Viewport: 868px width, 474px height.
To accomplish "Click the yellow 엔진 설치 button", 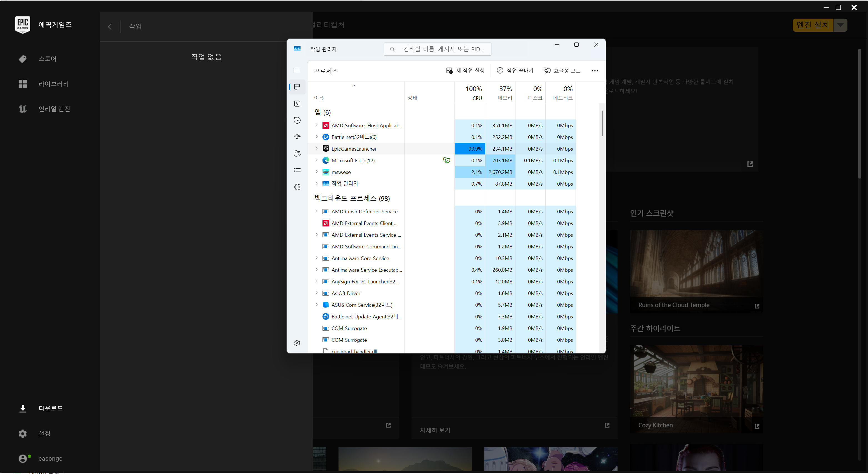I will (812, 25).
